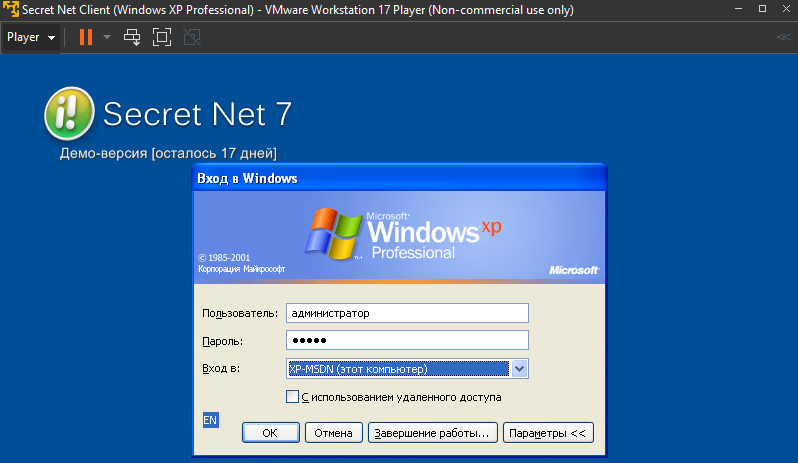Confirm login with the ОК button
Viewport: 798px width, 463px height.
coord(271,433)
